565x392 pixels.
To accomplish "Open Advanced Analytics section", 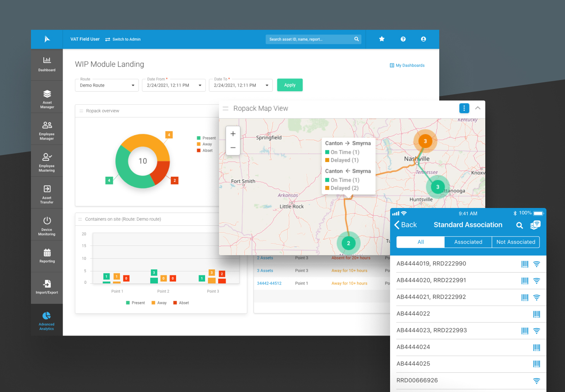I will 47,321.
